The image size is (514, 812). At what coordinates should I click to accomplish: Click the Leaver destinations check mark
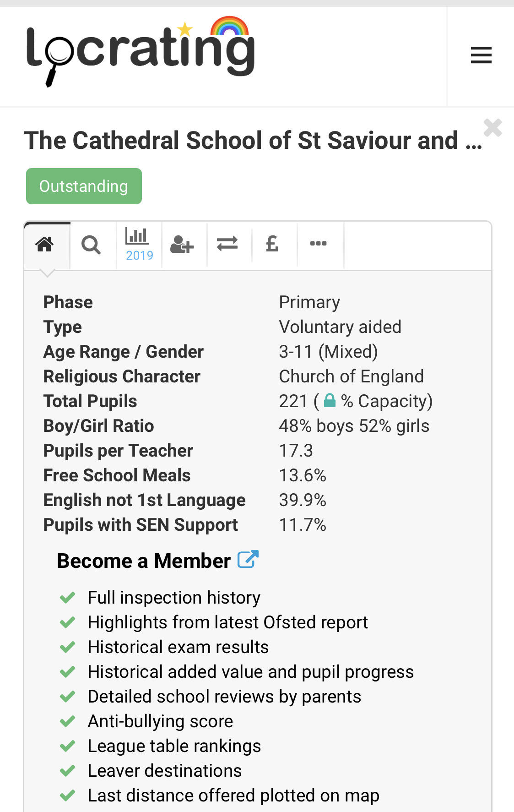click(68, 771)
